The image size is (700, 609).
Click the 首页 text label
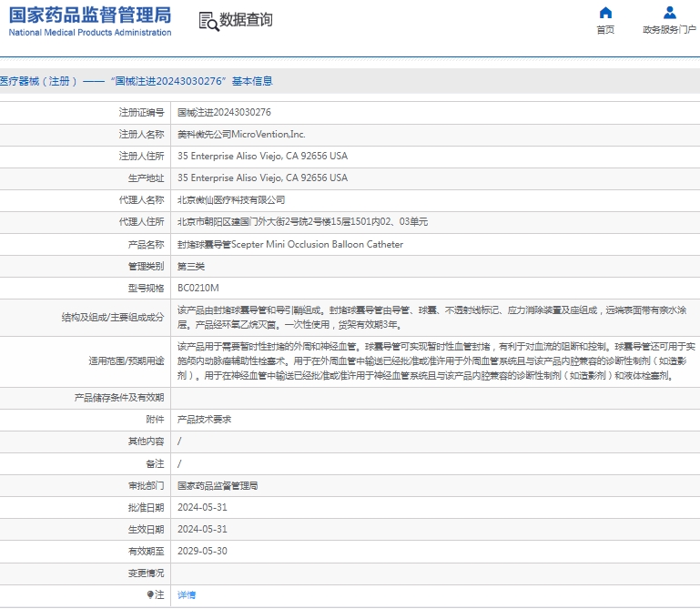[x=605, y=29]
